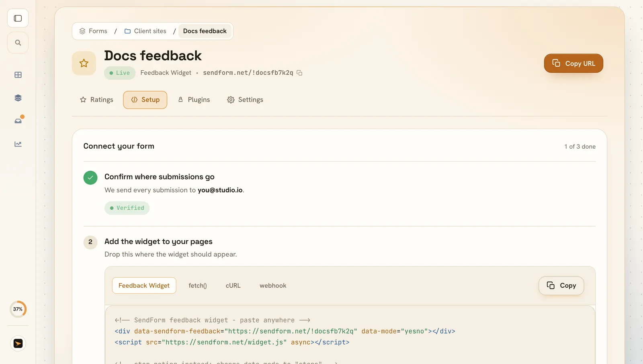This screenshot has height=364, width=643.
Task: Click the 37% usage progress ring
Action: tap(18, 309)
